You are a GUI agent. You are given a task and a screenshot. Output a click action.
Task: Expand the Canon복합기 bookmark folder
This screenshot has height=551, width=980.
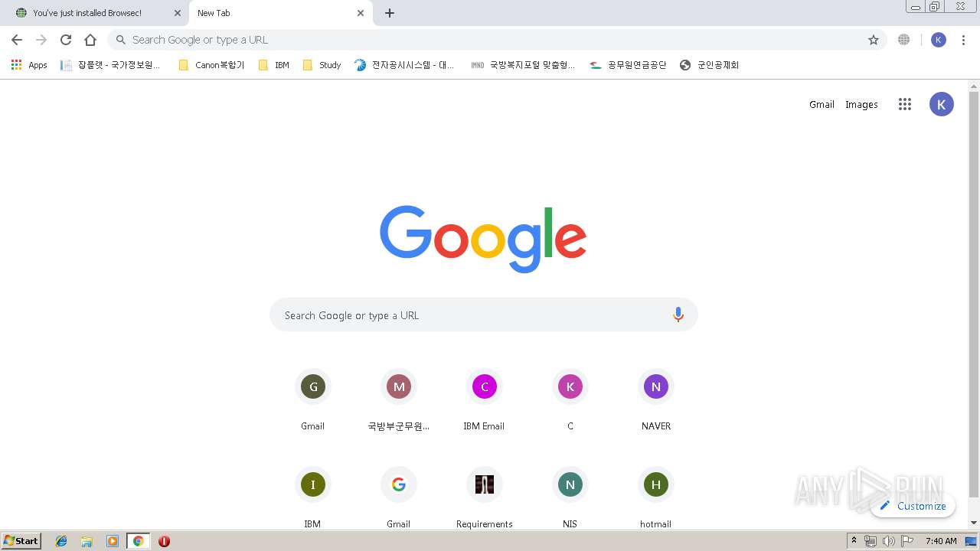(x=211, y=65)
